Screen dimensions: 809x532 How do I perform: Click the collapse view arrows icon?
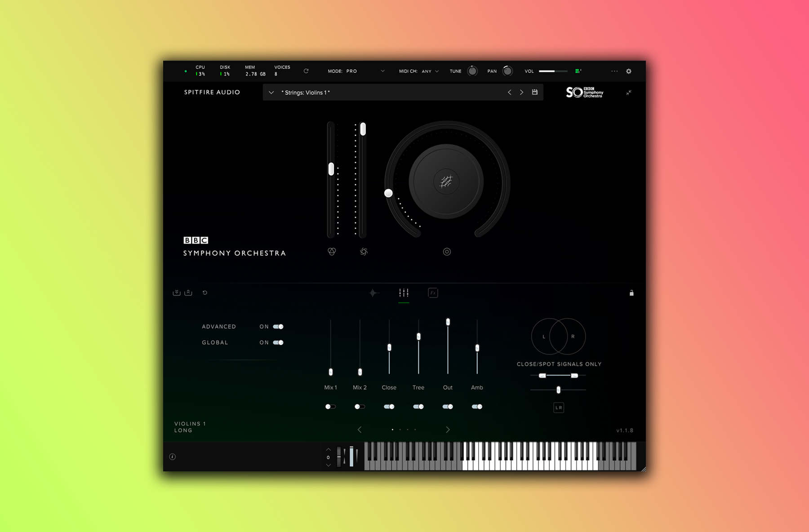(x=629, y=93)
